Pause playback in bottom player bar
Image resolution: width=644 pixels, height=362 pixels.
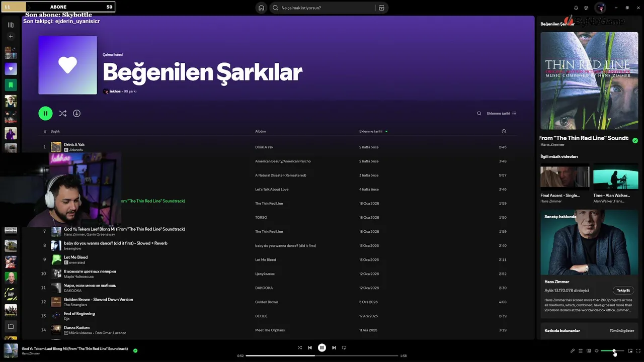tap(322, 347)
